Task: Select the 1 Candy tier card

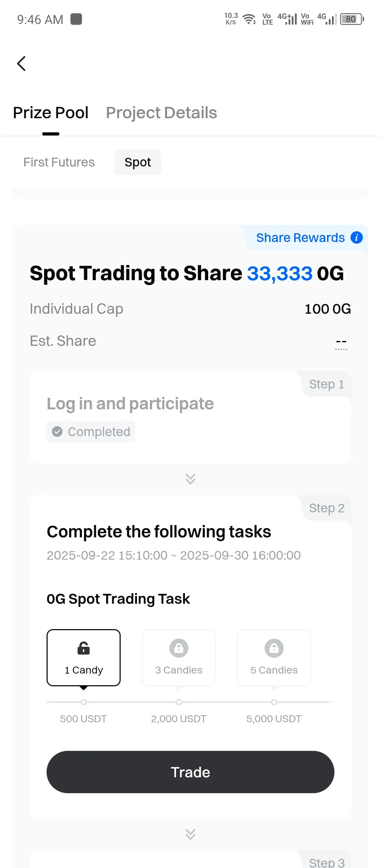Action: click(84, 658)
